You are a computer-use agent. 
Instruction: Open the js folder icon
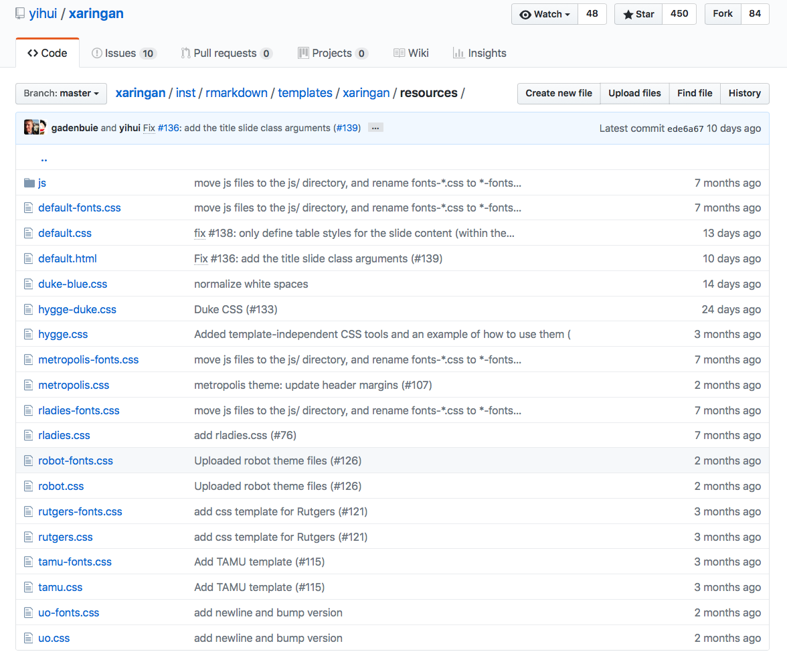point(29,183)
